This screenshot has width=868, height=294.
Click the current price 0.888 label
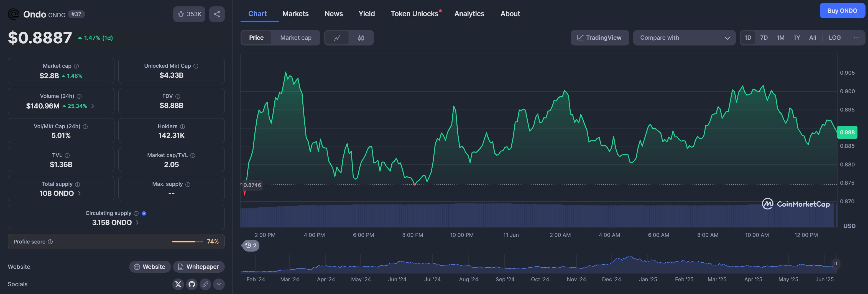(847, 133)
